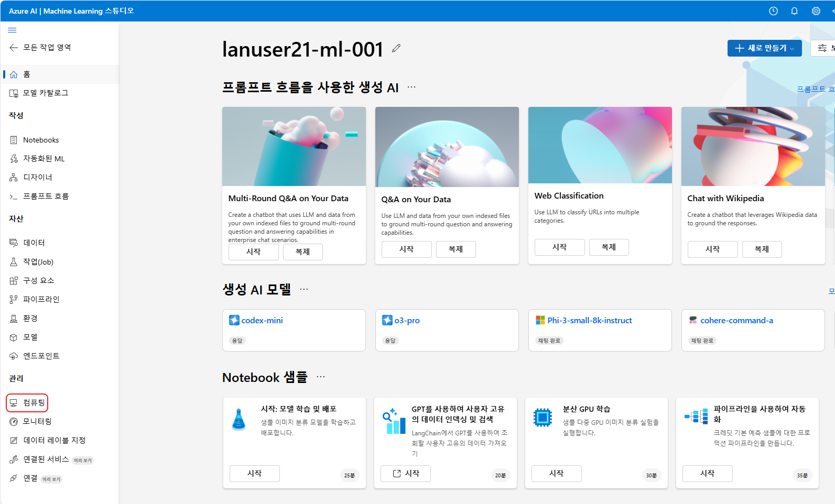Click the 디자이너 icon in sidebar
835x504 pixels.
click(x=14, y=178)
